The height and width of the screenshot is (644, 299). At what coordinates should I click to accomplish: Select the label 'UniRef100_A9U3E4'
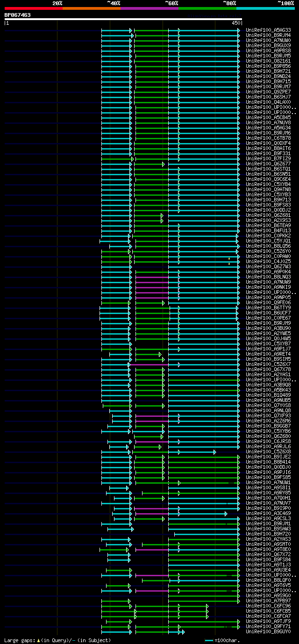coord(268,570)
